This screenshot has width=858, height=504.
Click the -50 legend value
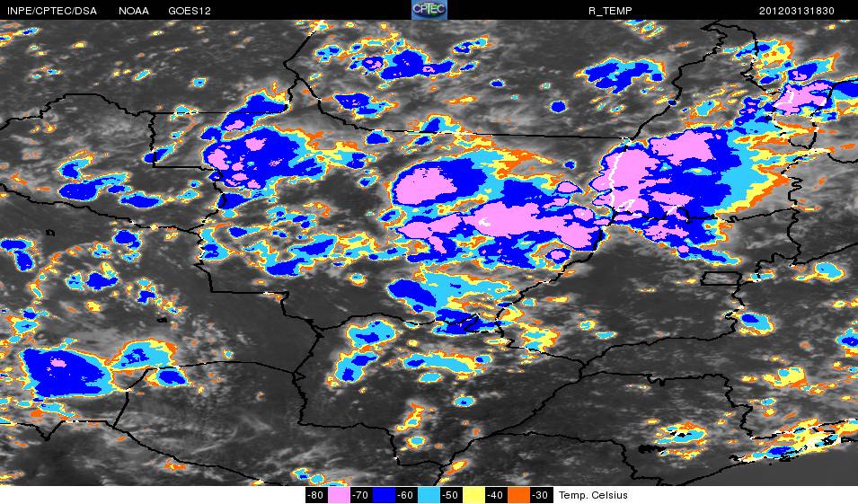pyautogui.click(x=450, y=495)
